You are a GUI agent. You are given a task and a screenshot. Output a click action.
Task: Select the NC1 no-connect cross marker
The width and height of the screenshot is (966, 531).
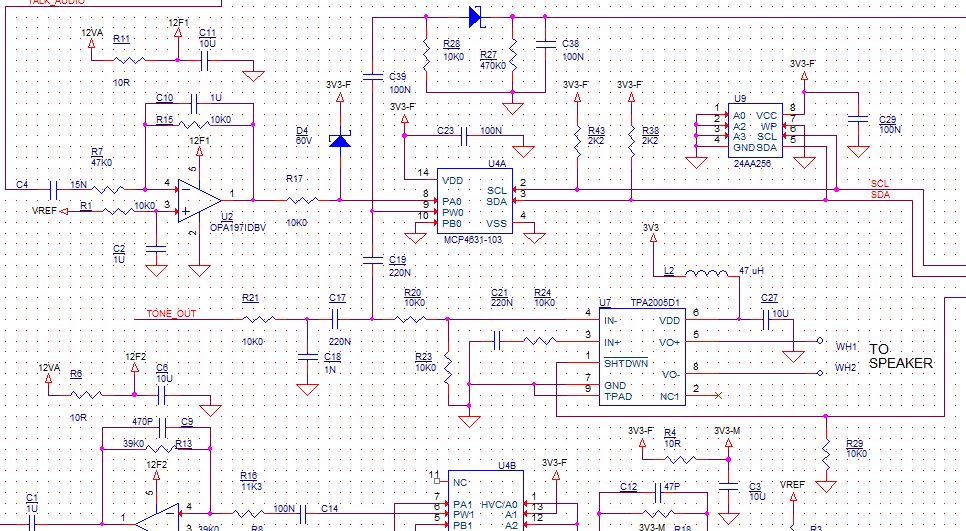tap(718, 395)
